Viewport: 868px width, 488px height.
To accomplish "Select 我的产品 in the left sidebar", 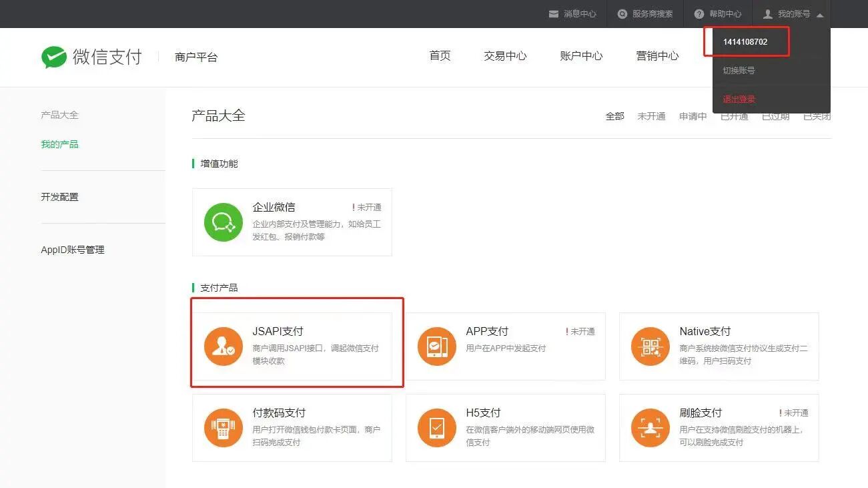I will tap(59, 144).
